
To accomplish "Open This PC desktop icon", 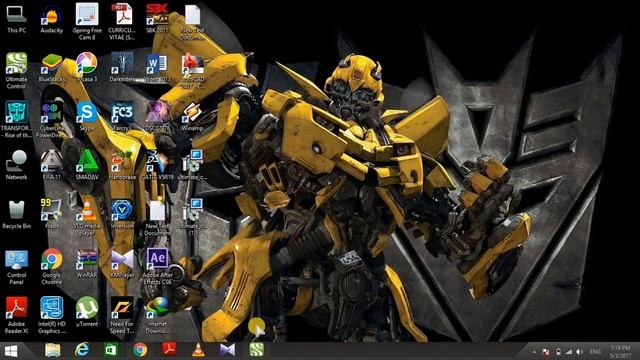I will [16, 19].
